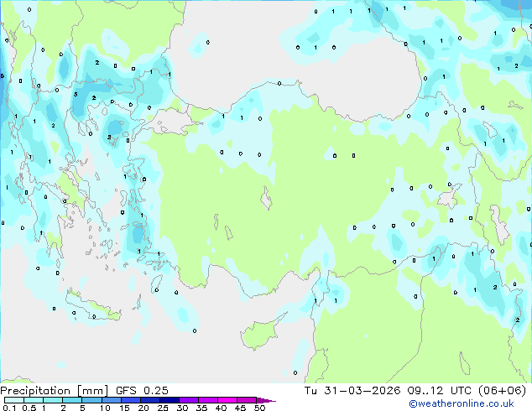The width and height of the screenshot is (532, 411).
Task: Click the '(06+06)' forecast run label
Action: pyautogui.click(x=502, y=391)
